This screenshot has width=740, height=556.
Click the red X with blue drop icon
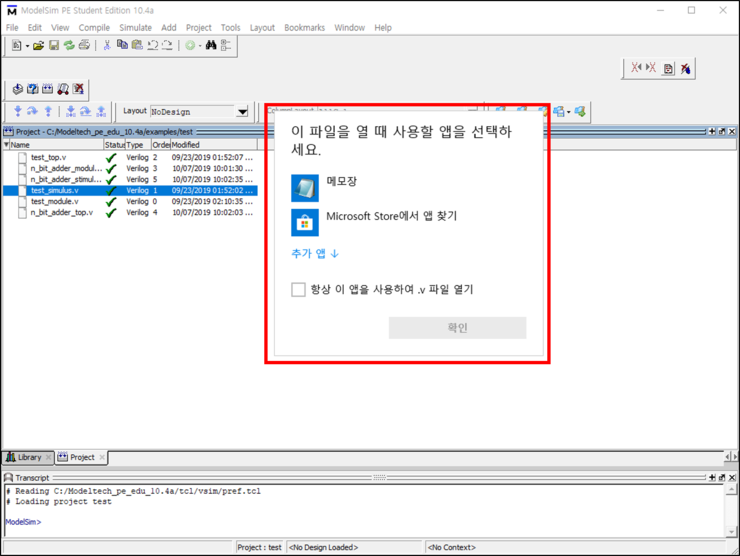coord(685,69)
